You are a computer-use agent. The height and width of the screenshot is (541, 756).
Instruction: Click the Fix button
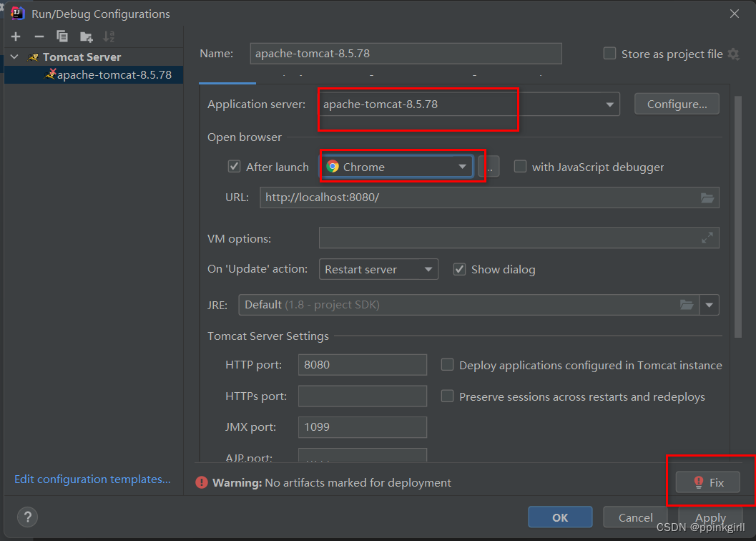pyautogui.click(x=708, y=482)
